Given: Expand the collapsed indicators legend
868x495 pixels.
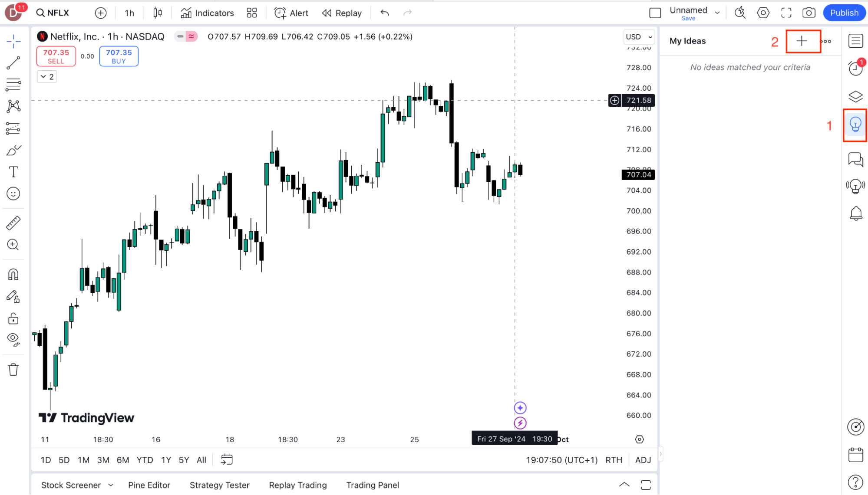Looking at the screenshot, I should [47, 77].
